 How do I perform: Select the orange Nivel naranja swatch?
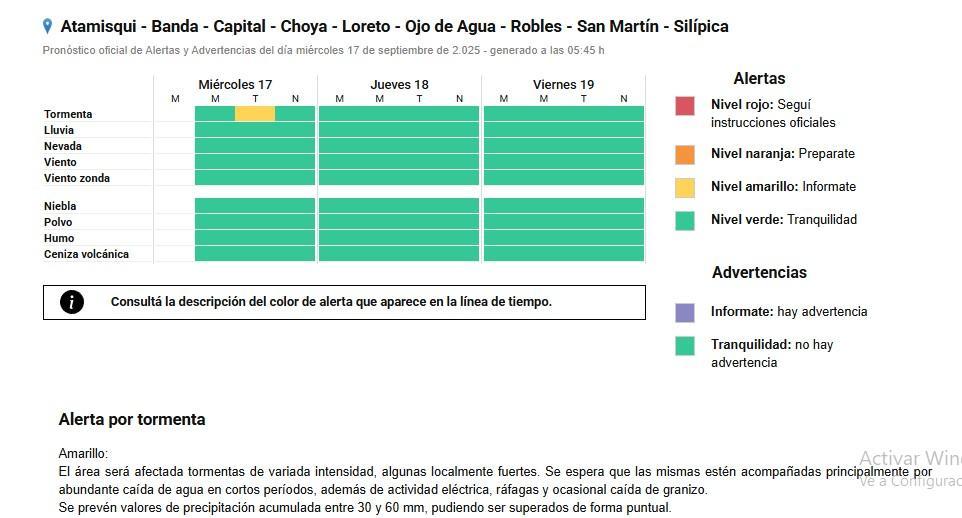[685, 154]
